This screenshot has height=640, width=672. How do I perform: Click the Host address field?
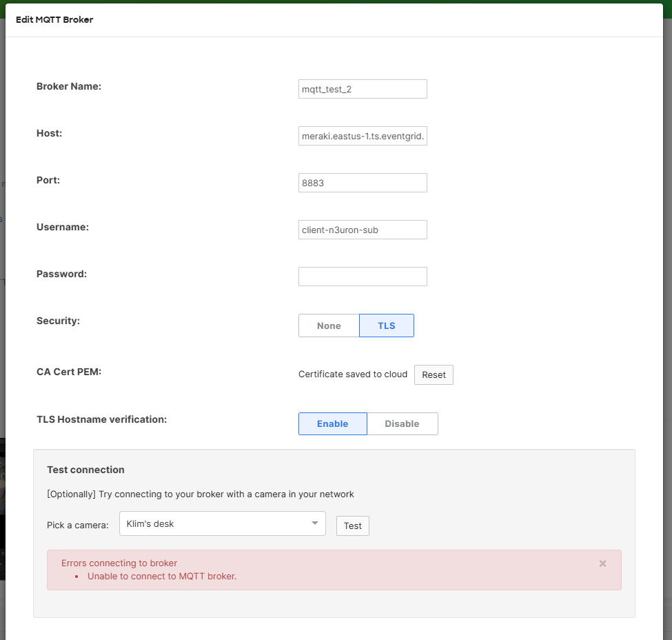coord(363,136)
